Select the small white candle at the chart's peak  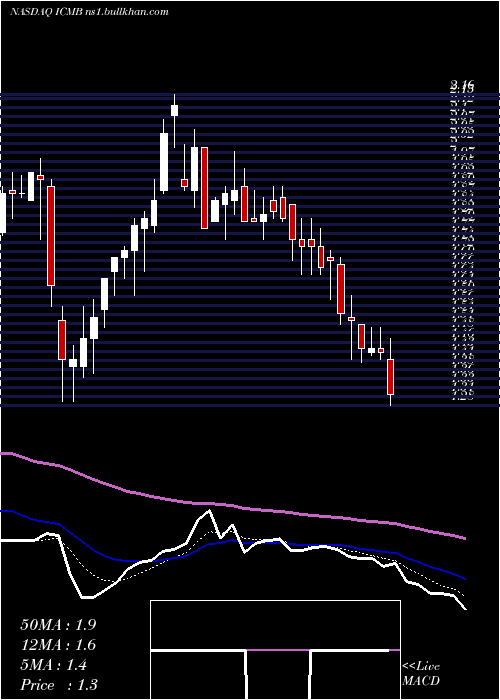(x=175, y=110)
